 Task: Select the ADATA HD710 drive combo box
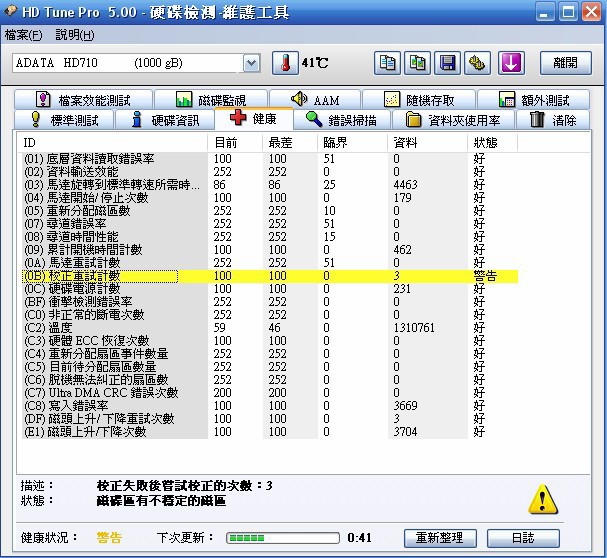click(136, 63)
